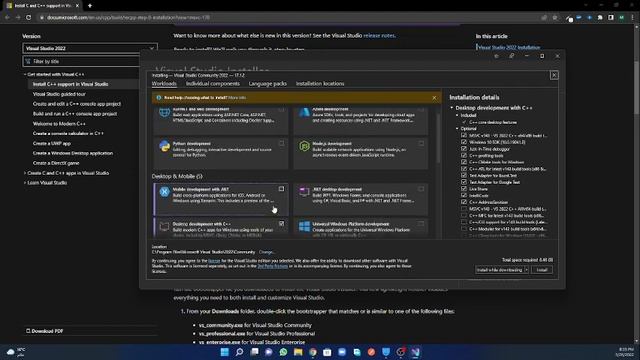Open the Welcome to Modern C++ article
640x360 pixels.
coord(59,124)
